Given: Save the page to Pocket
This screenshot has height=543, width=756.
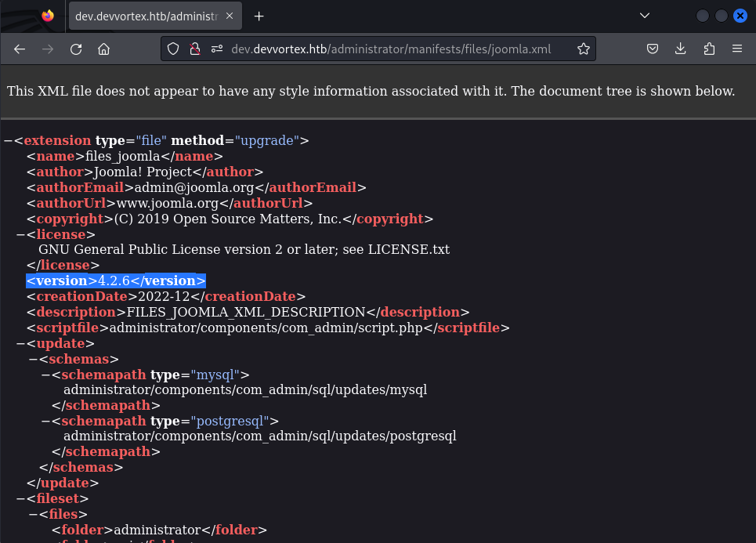Looking at the screenshot, I should (653, 49).
